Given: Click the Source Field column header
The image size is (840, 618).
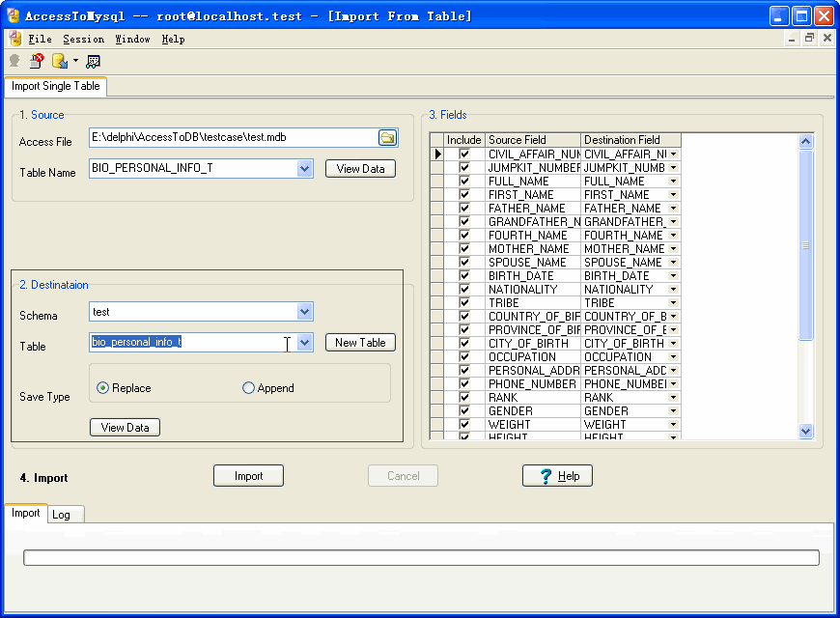Looking at the screenshot, I should [x=533, y=140].
